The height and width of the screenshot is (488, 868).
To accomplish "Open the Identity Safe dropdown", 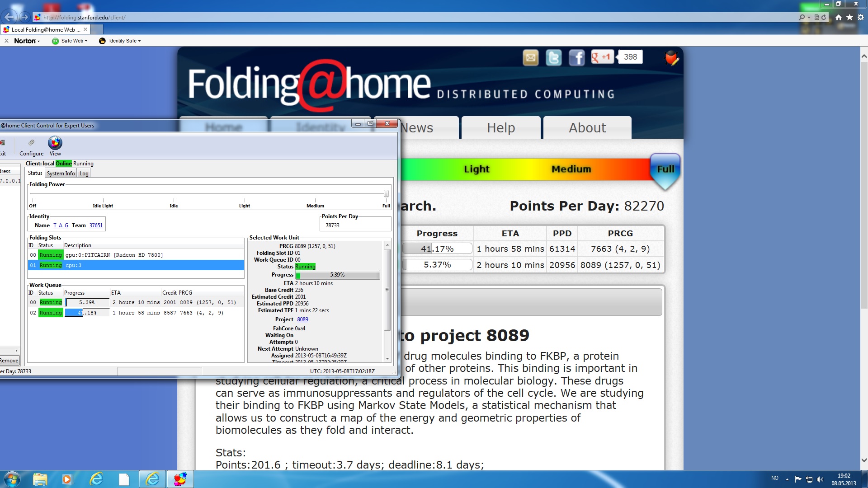I will [x=120, y=41].
